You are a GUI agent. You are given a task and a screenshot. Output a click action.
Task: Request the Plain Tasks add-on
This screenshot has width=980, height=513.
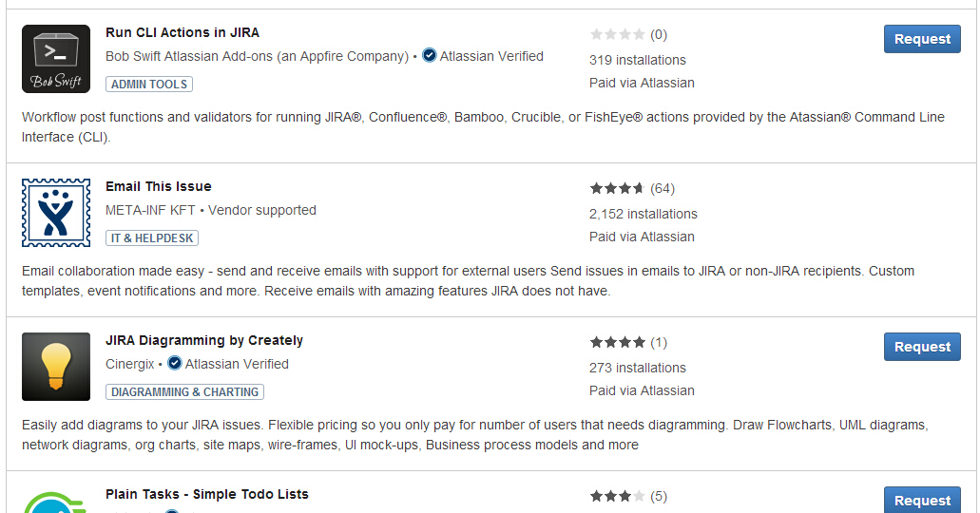(922, 500)
